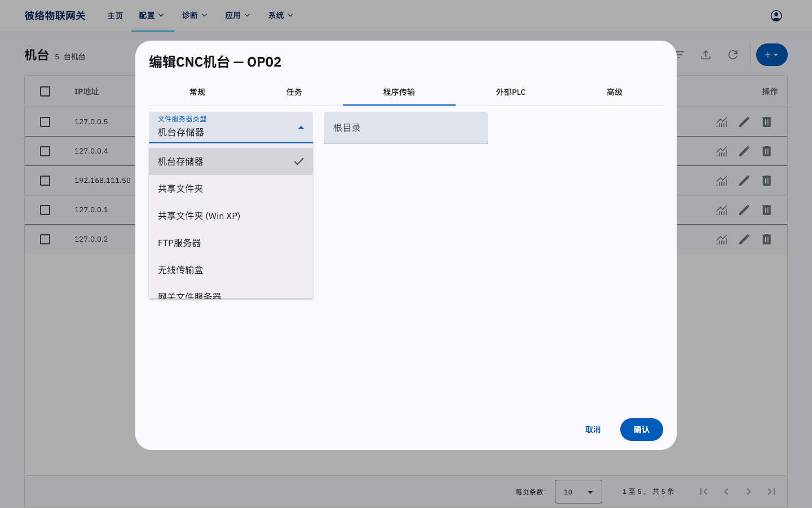The image size is (812, 508).
Task: Collapse the 文件服务器类型 dropdown
Action: (231, 128)
